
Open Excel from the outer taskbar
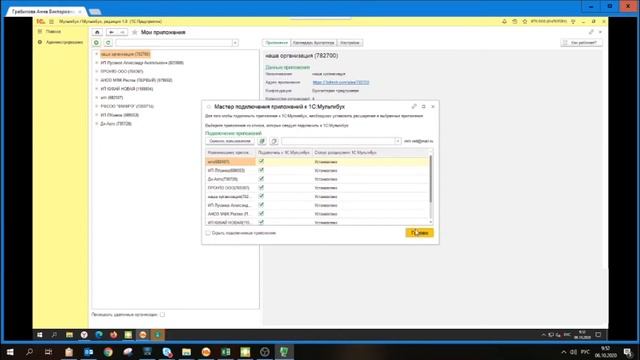point(226,352)
